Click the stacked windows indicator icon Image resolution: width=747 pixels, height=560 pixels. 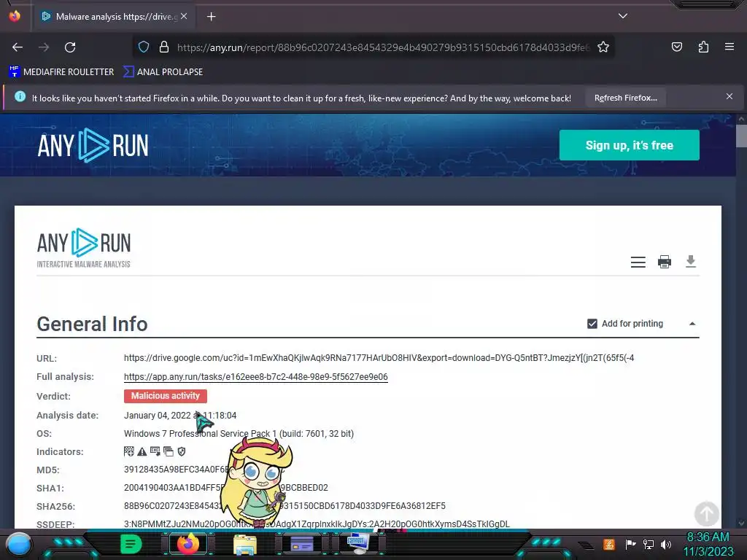169,451
